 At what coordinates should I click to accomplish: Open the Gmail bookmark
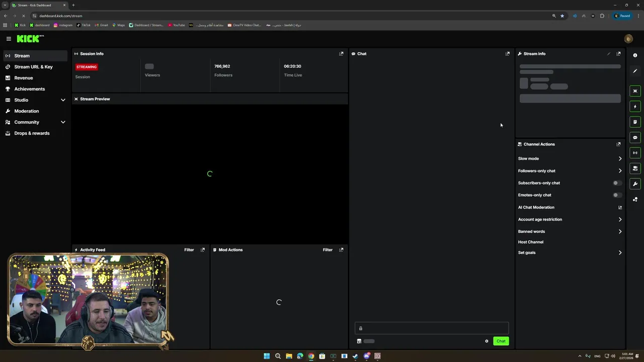tap(101, 25)
